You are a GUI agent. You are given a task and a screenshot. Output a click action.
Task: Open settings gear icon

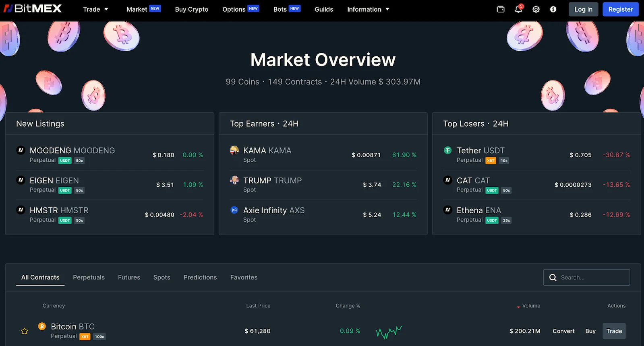point(536,9)
